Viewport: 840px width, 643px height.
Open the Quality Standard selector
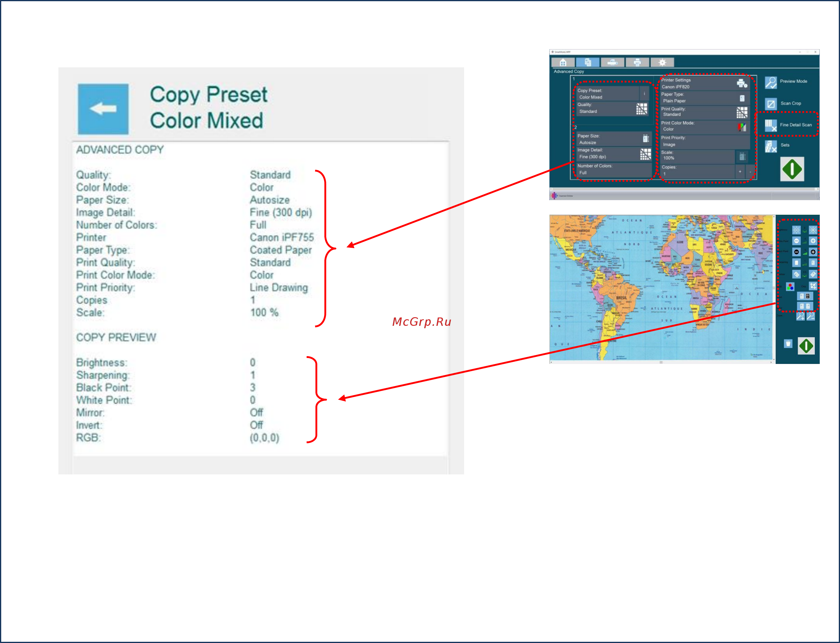(x=613, y=108)
